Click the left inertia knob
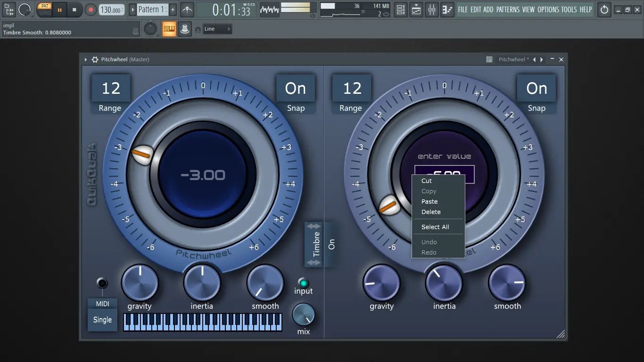Image resolution: width=644 pixels, height=362 pixels. (202, 283)
